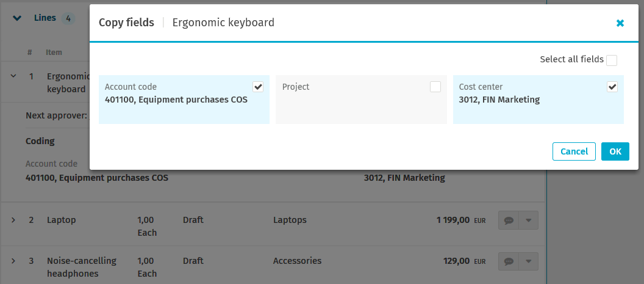Uncheck the Cost center checkbox

point(612,87)
